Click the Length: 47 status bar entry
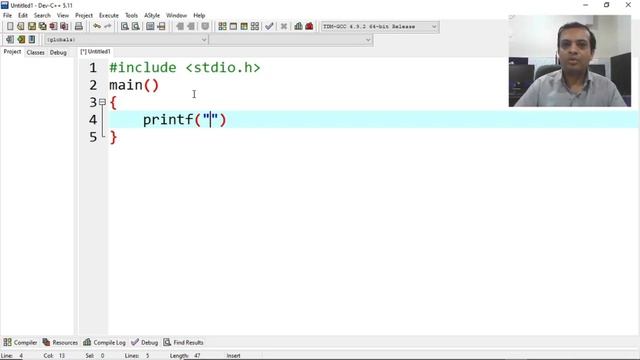This screenshot has width=640, height=360. [185, 356]
